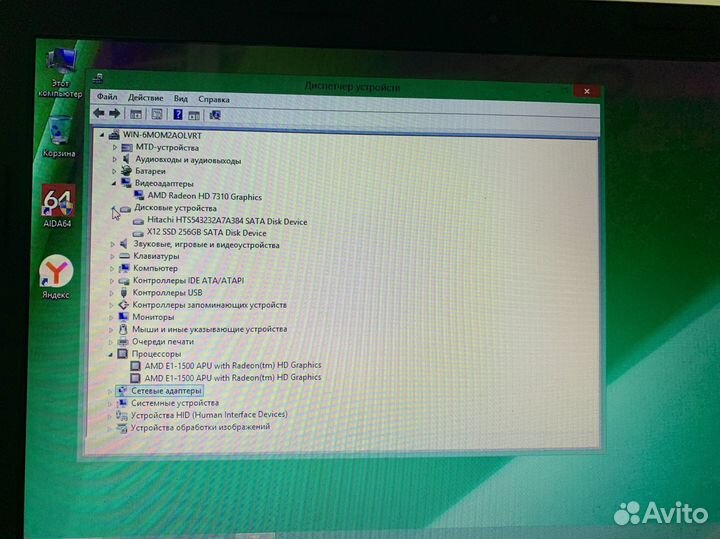Open the Вид menu

pos(180,98)
